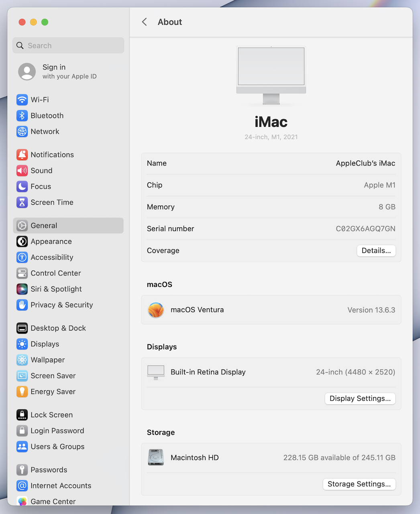Viewport: 420px width, 514px height.
Task: Open Control Center icon
Action: 22,273
